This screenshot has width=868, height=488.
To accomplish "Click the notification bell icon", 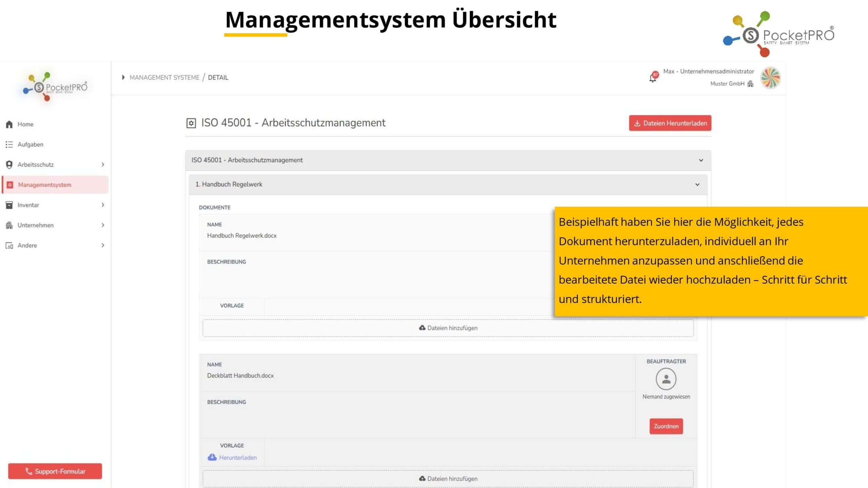I will click(653, 78).
